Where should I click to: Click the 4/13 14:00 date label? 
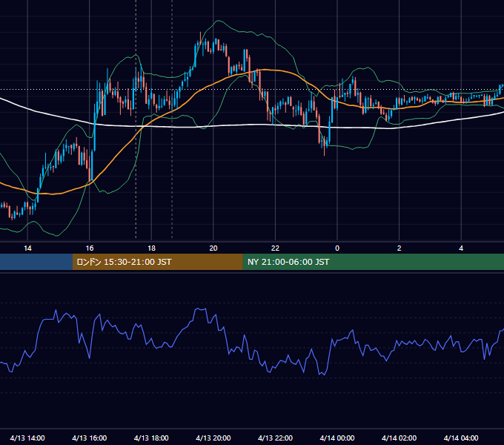click(x=27, y=438)
